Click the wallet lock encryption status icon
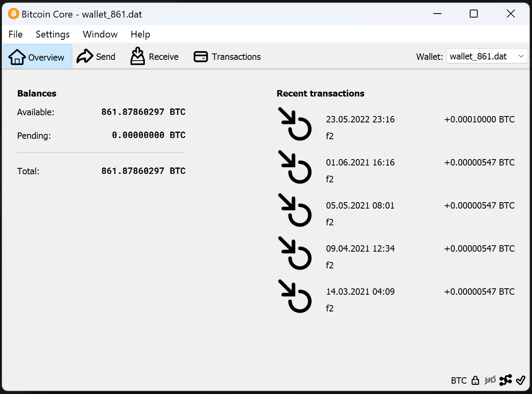 475,380
